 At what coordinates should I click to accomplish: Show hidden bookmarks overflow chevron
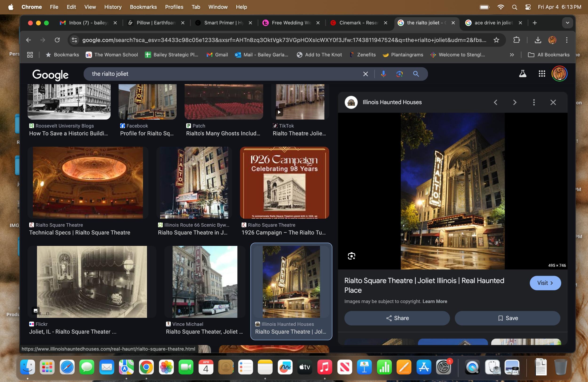tap(512, 55)
